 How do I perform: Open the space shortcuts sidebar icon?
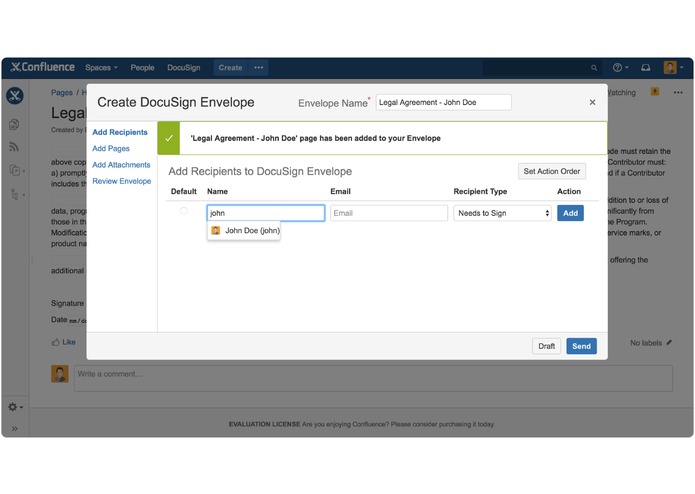16,170
